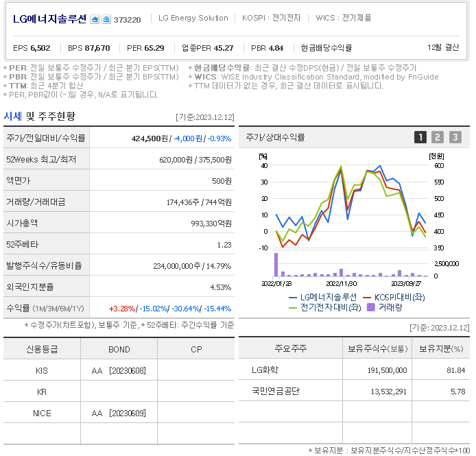
Task: Select 액면가 value 500원
Action: coord(222,181)
